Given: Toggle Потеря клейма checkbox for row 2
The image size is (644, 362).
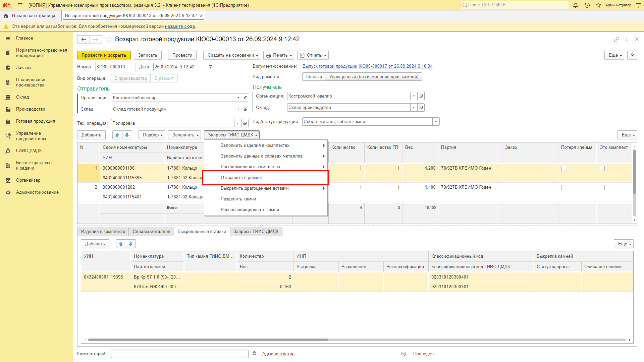Looking at the screenshot, I should (x=563, y=188).
